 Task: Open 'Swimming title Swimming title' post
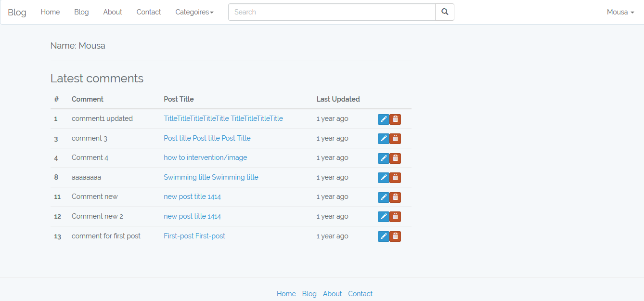[211, 177]
